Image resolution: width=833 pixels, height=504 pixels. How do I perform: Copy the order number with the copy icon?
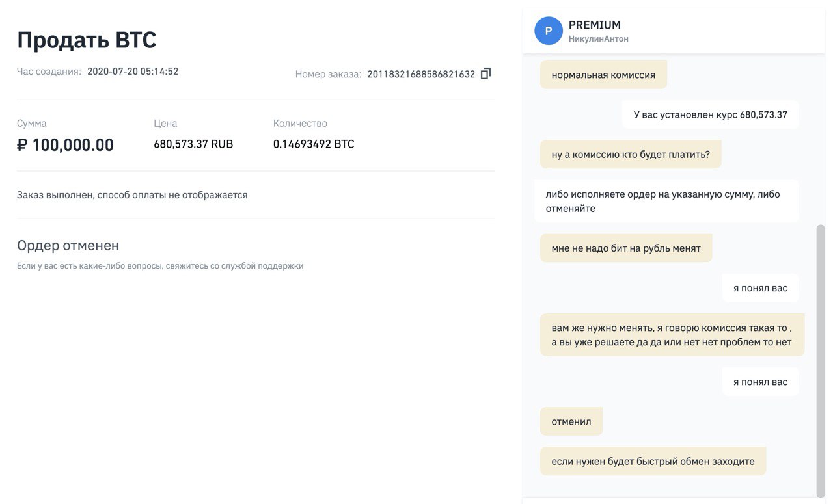[485, 74]
